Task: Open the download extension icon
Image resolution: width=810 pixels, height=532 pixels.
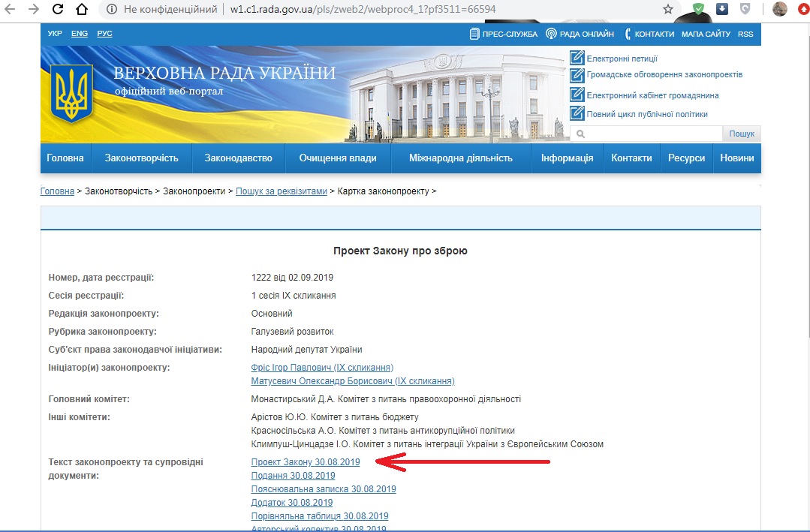Action: (x=722, y=9)
